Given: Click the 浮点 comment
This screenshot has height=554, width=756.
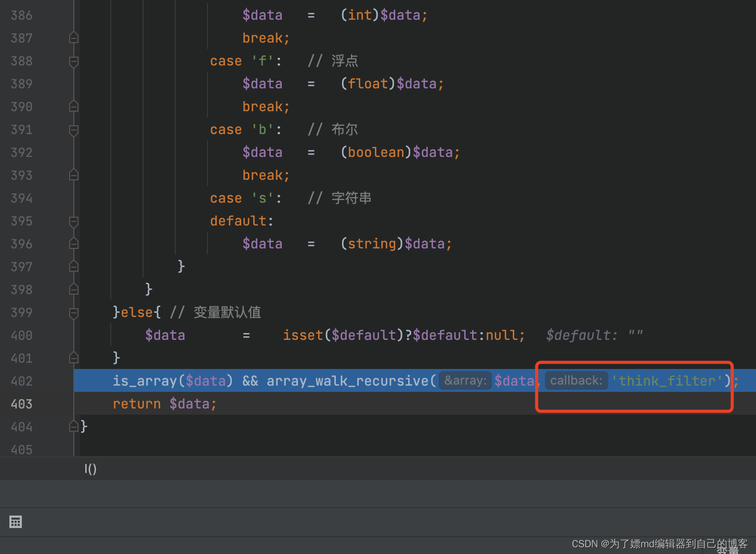Looking at the screenshot, I should coord(345,61).
